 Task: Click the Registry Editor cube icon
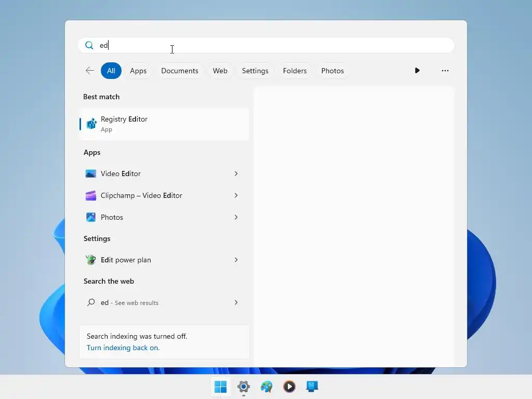(x=91, y=124)
